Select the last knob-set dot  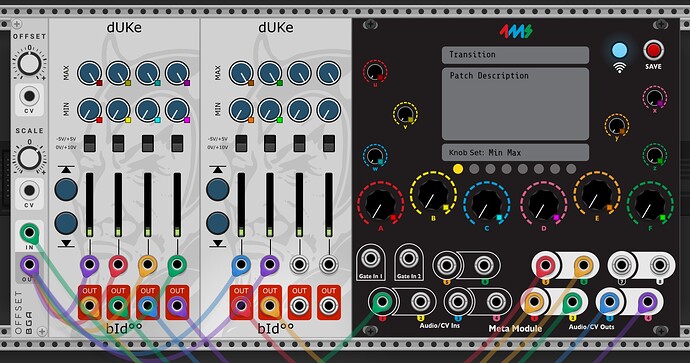point(571,169)
